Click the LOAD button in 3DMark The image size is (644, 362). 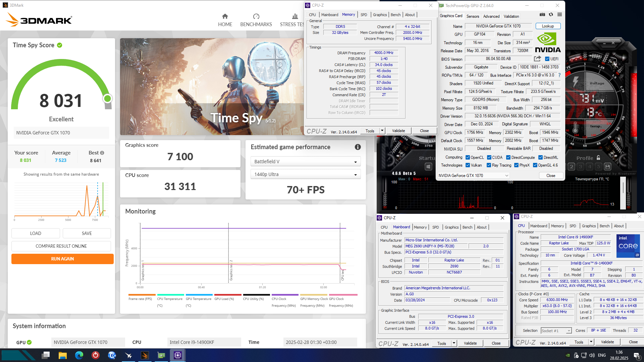click(36, 233)
